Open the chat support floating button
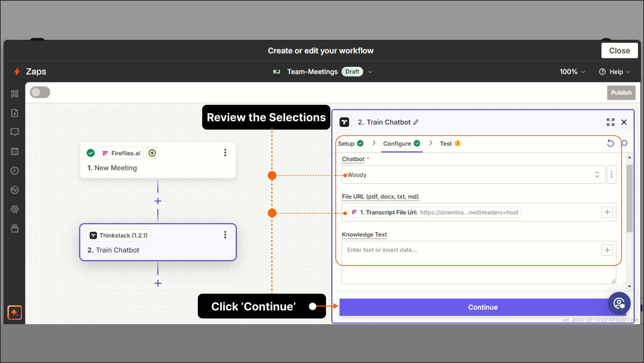The height and width of the screenshot is (363, 644). 619,303
